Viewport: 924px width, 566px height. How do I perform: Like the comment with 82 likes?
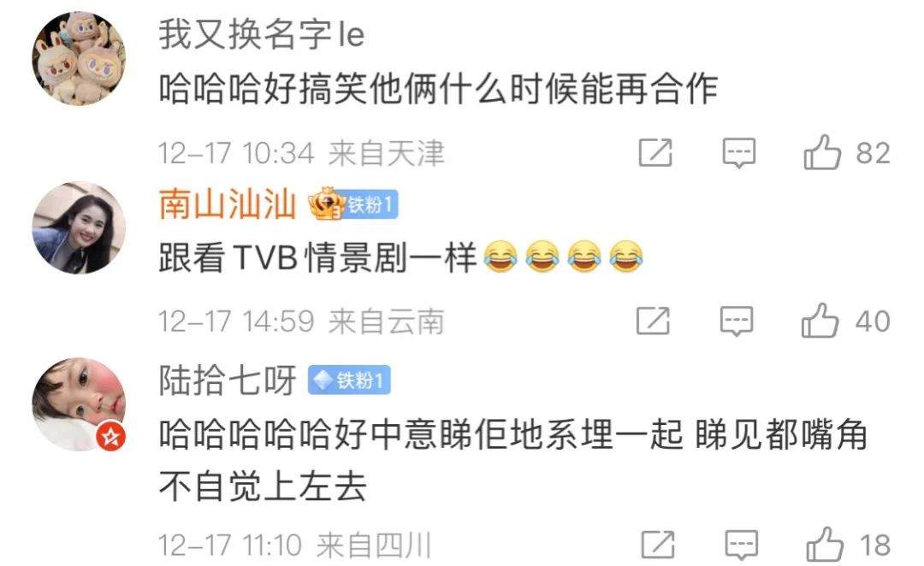coord(822,152)
